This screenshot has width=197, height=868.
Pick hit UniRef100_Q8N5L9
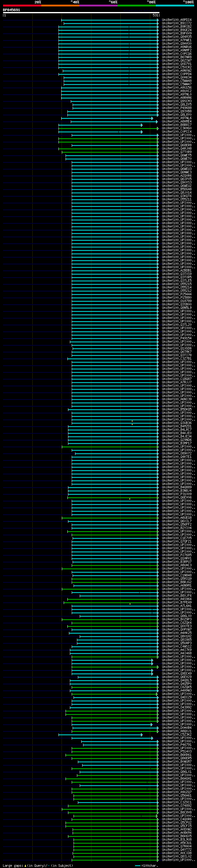(x=176, y=308)
